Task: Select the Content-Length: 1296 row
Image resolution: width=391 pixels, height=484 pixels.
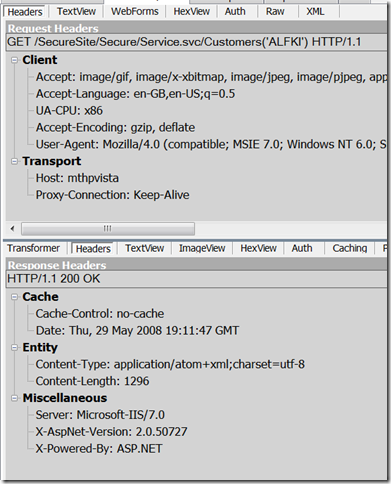Action: pyautogui.click(x=92, y=381)
